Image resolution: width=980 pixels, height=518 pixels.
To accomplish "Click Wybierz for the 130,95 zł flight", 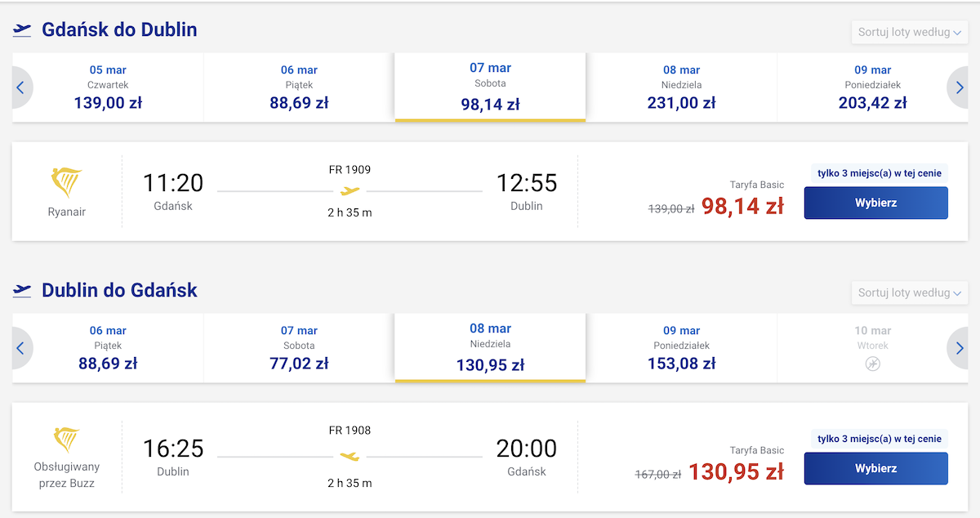I will pos(875,468).
